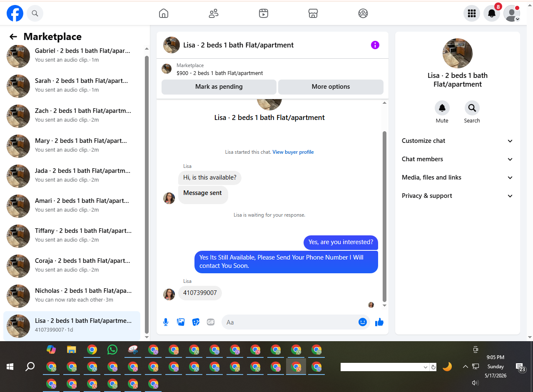Open the Friends icon in top navigation
533x392 pixels.
[x=214, y=13]
